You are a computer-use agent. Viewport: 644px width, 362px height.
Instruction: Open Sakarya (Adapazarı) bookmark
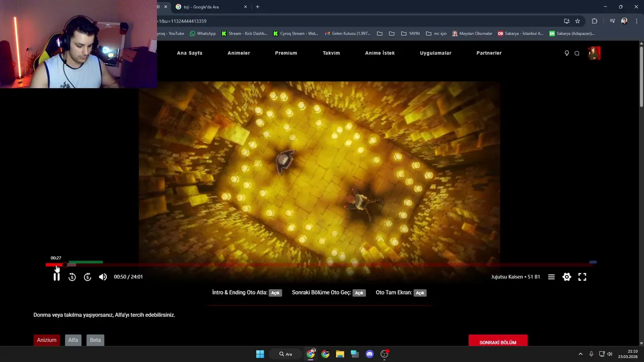572,34
